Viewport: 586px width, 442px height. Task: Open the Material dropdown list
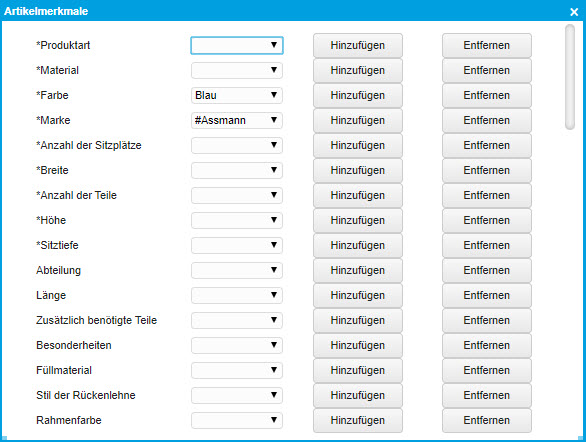tap(237, 70)
